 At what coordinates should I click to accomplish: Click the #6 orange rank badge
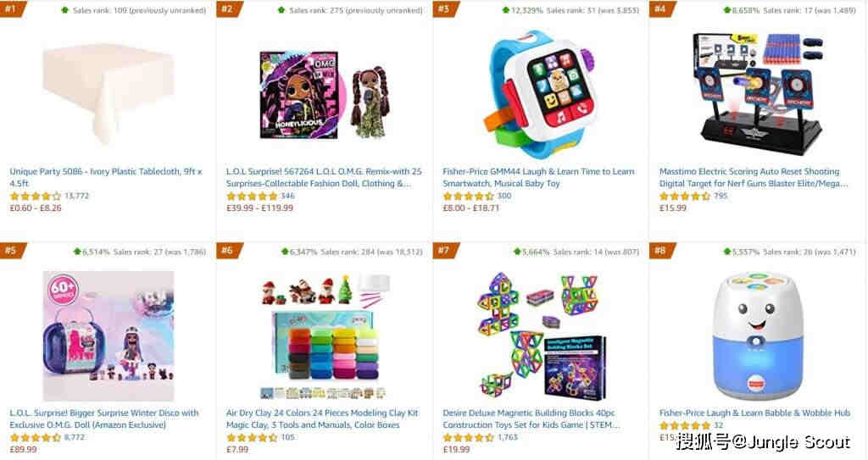pyautogui.click(x=229, y=250)
